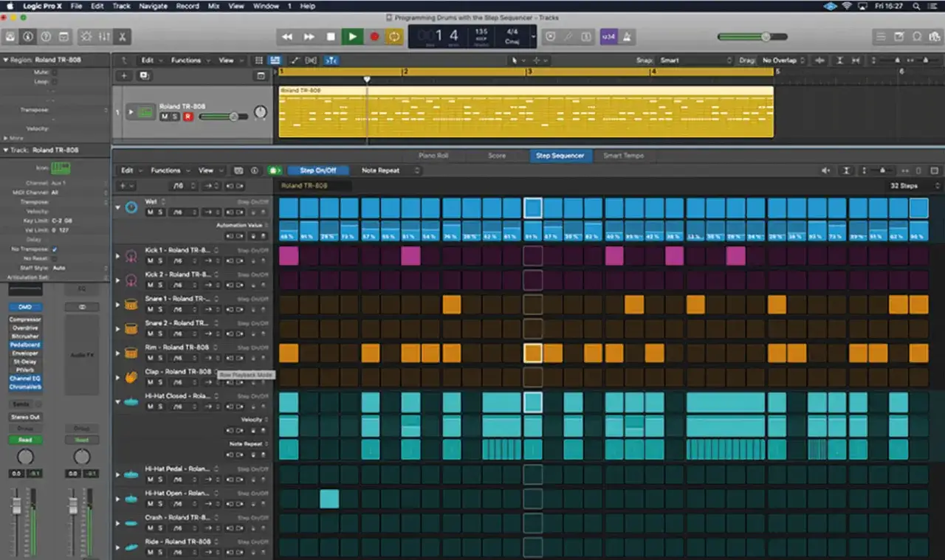
Task: Show Smart Controls sun-shaped button
Action: pos(86,36)
